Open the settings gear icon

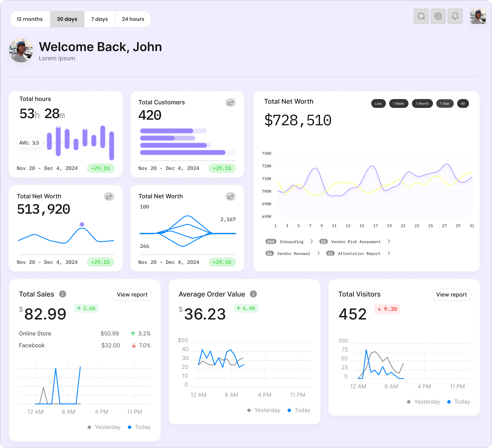(x=438, y=16)
